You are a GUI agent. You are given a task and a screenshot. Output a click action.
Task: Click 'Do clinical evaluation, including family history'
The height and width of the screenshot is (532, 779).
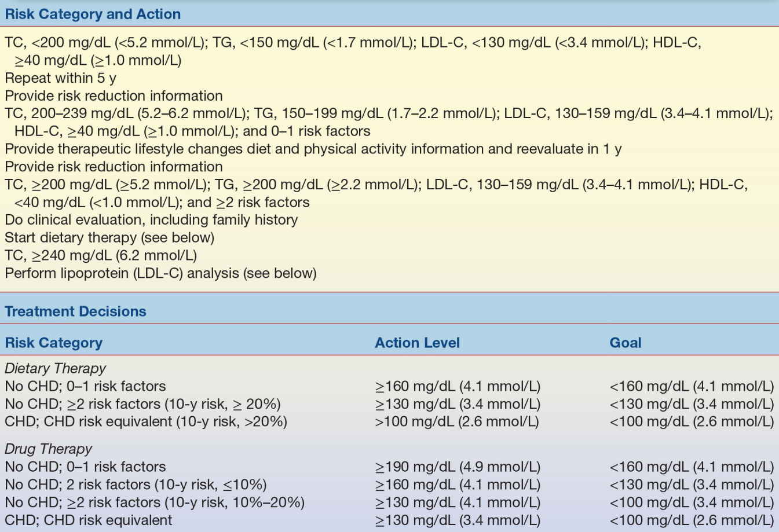151,220
